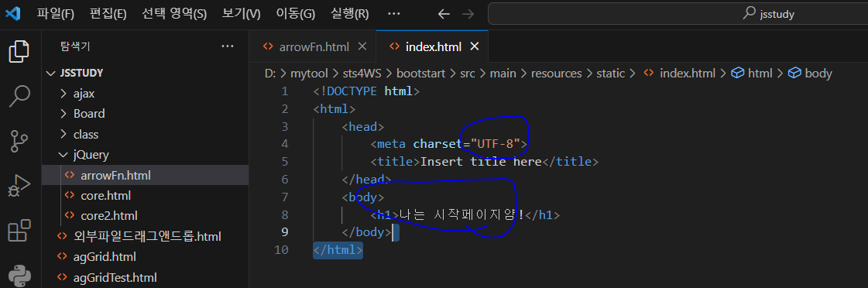
Task: Click the index.html breadcrumb segment
Action: [679, 73]
